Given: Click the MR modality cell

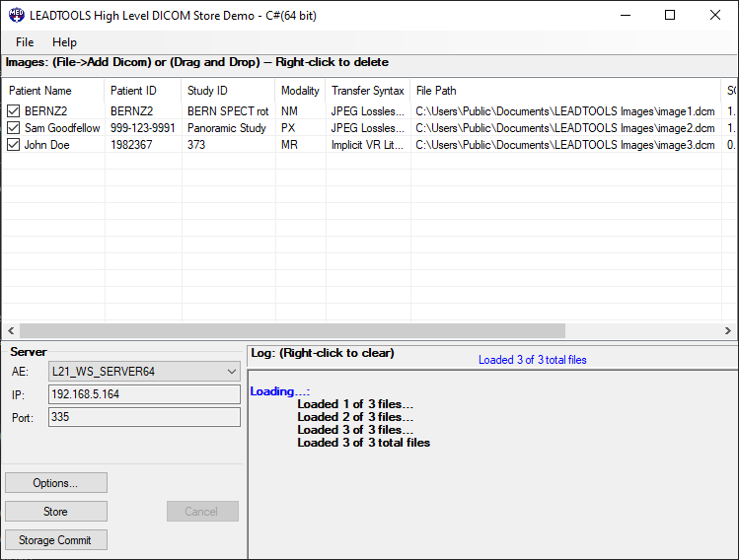Looking at the screenshot, I should point(289,145).
